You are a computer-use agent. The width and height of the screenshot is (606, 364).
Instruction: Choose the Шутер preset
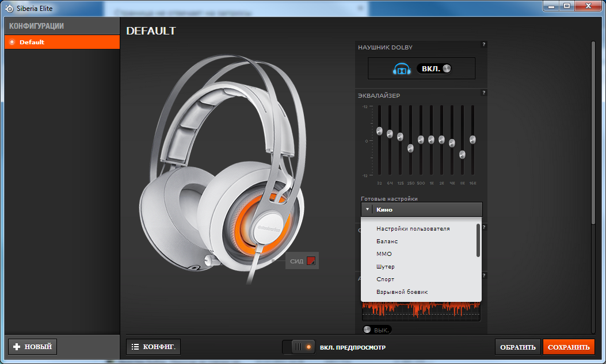(386, 267)
